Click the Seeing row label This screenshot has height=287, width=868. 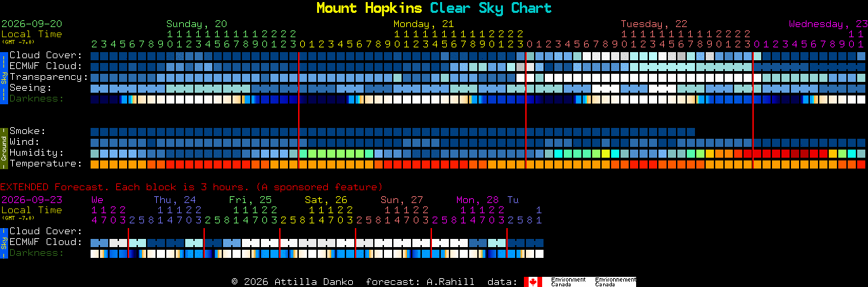(x=30, y=88)
